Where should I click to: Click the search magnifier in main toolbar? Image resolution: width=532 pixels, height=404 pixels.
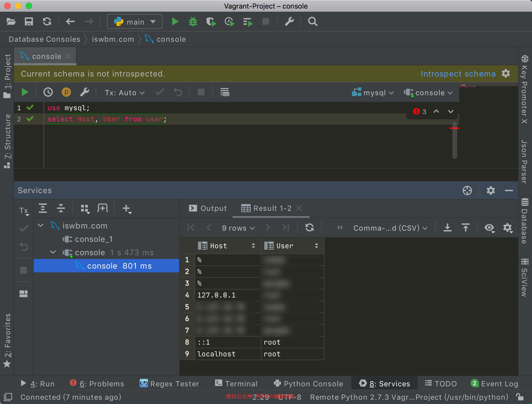point(313,22)
